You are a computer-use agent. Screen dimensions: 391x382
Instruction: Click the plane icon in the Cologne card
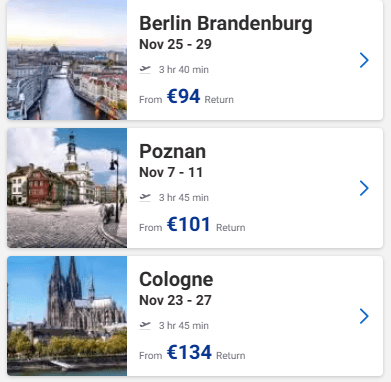pos(145,326)
